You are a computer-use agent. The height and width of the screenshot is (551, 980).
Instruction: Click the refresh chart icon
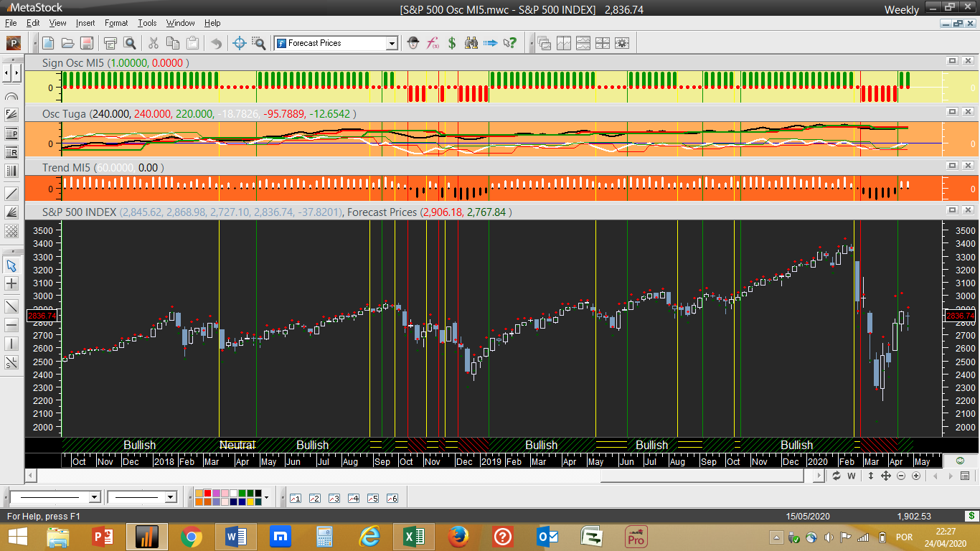coord(837,476)
